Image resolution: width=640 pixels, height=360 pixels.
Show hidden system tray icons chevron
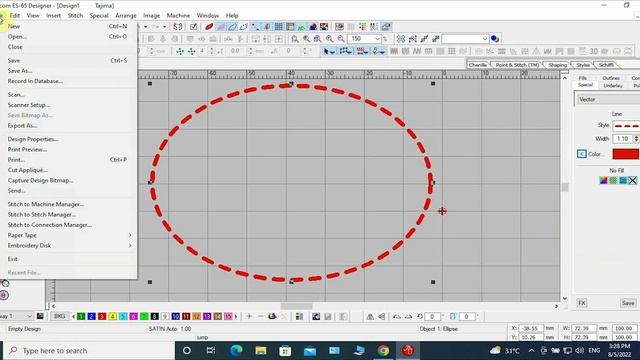point(531,350)
